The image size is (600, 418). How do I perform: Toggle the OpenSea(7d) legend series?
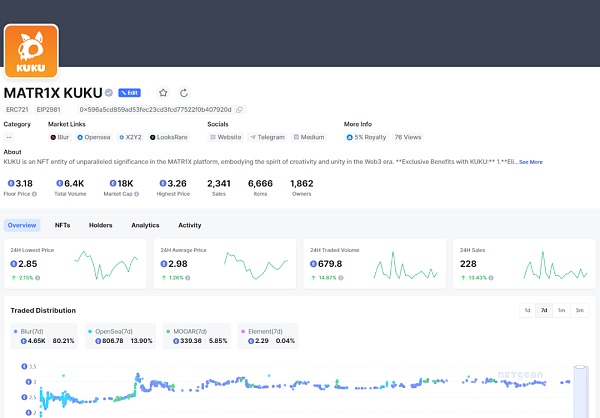click(120, 336)
